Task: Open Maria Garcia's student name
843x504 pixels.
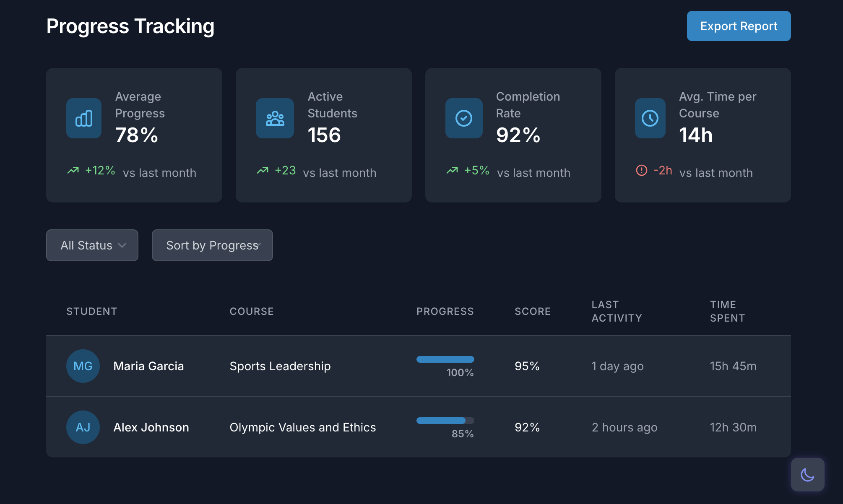Action: pos(148,366)
